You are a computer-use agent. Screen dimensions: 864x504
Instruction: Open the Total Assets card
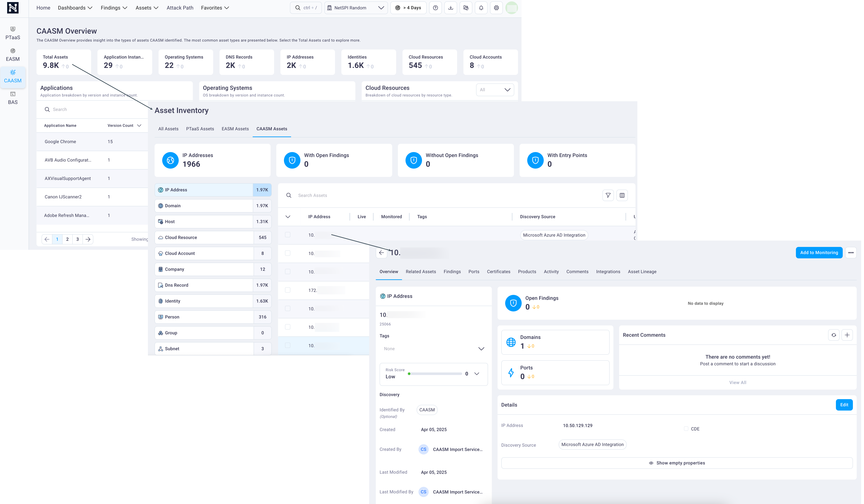click(64, 62)
